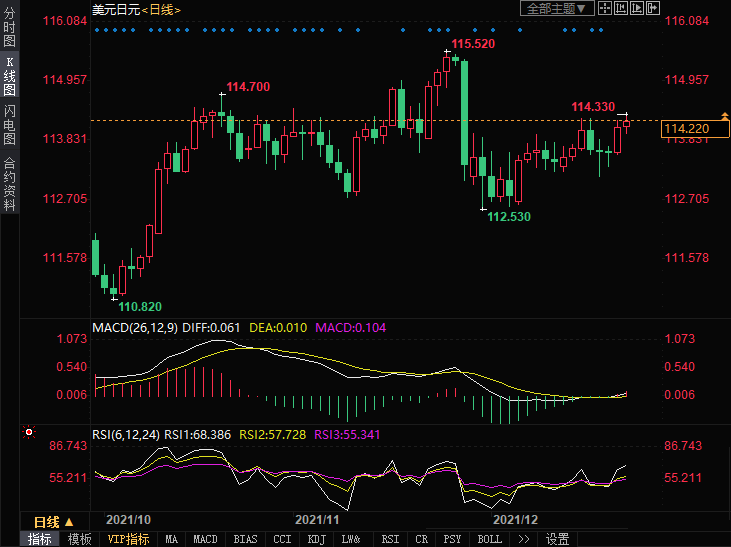Viewport: 731px width, 547px height.
Task: Open the 合约资料 side tab
Action: tap(9, 182)
